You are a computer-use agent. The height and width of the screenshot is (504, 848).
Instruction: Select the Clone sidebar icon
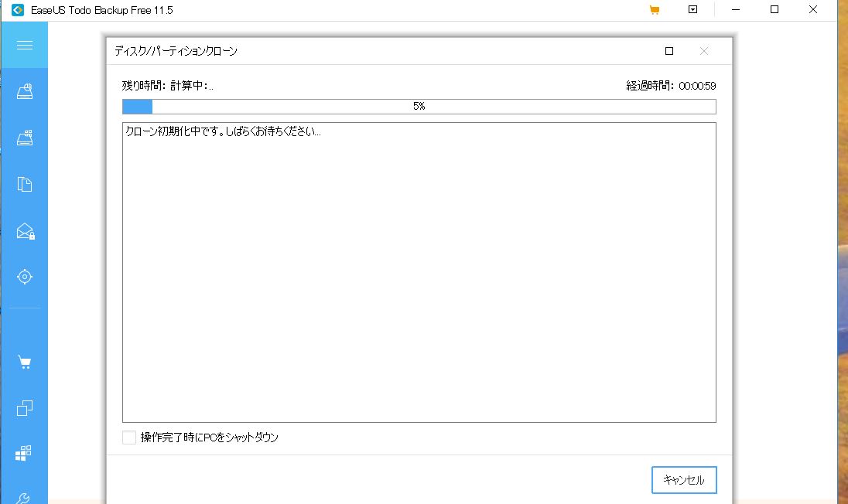click(24, 408)
